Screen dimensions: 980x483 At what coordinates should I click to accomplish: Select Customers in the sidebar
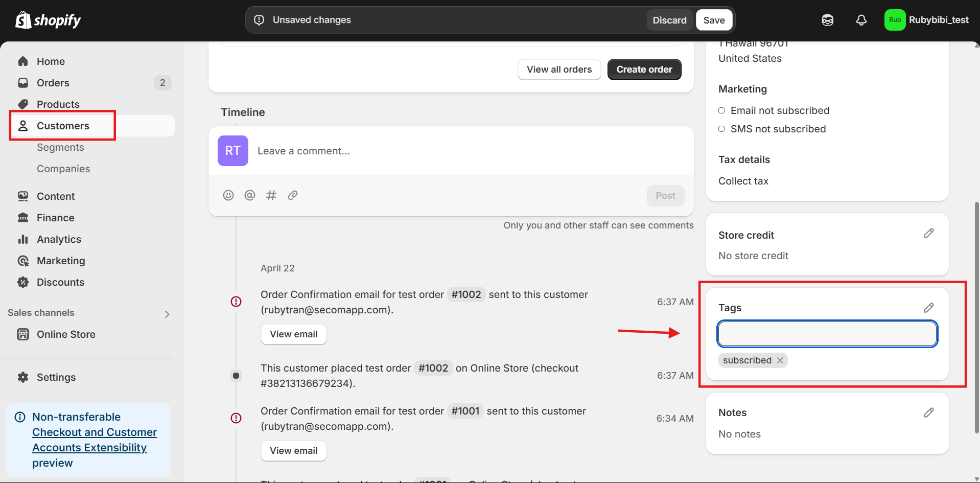coord(92,126)
